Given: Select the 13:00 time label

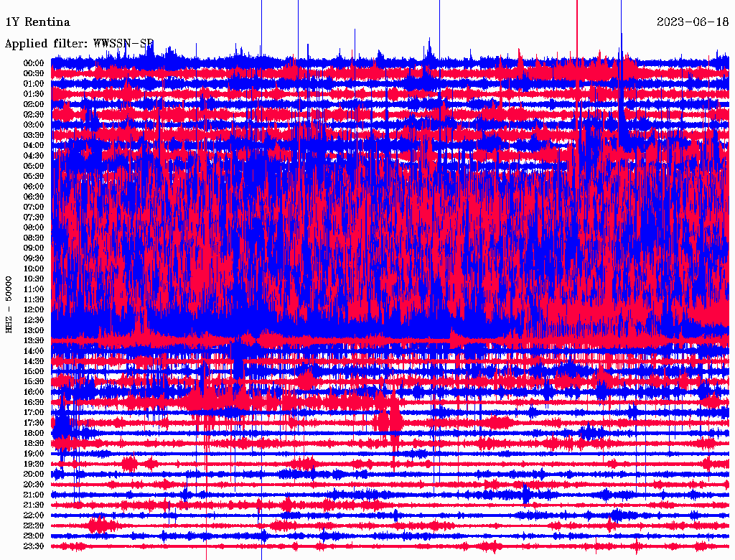Looking at the screenshot, I should click(34, 331).
